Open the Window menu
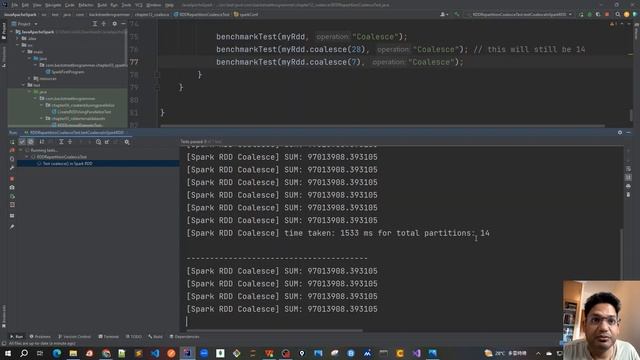This screenshot has height=360, width=640. pos(153,5)
